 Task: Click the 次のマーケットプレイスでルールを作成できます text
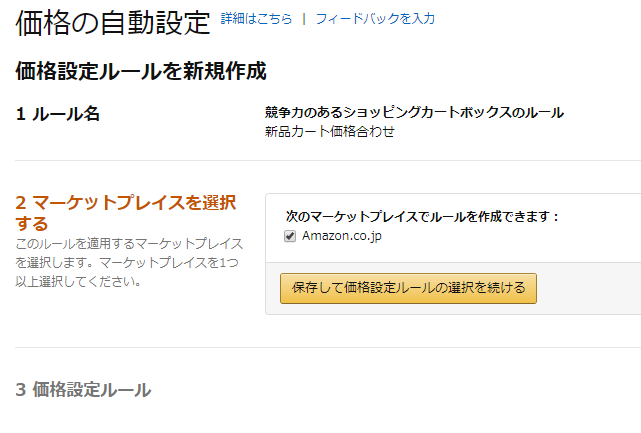point(422,216)
